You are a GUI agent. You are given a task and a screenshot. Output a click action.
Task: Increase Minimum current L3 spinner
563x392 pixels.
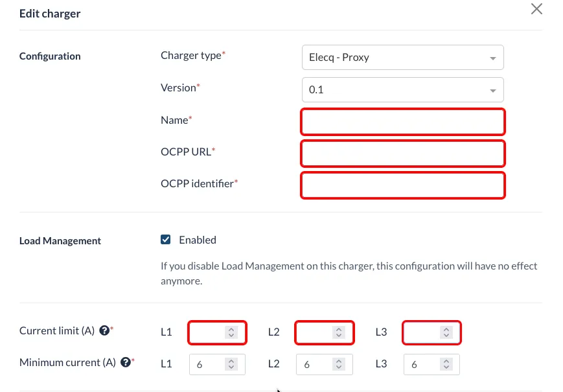446,361
